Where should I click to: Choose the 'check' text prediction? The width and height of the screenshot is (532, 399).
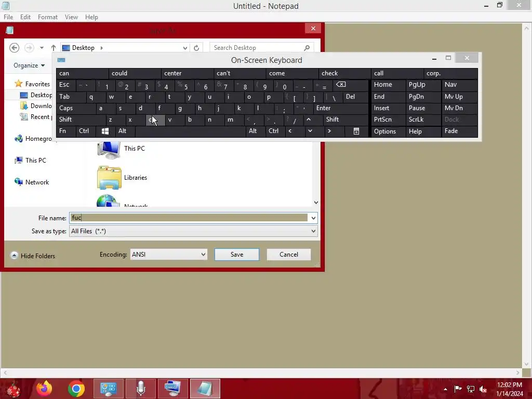point(345,73)
